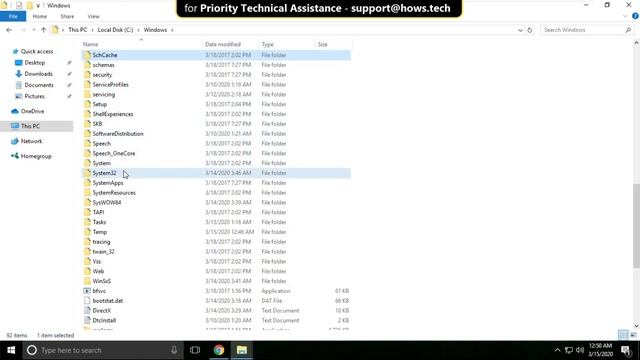640x360 pixels.
Task: Open the File ribbon tab
Action: 13,16
